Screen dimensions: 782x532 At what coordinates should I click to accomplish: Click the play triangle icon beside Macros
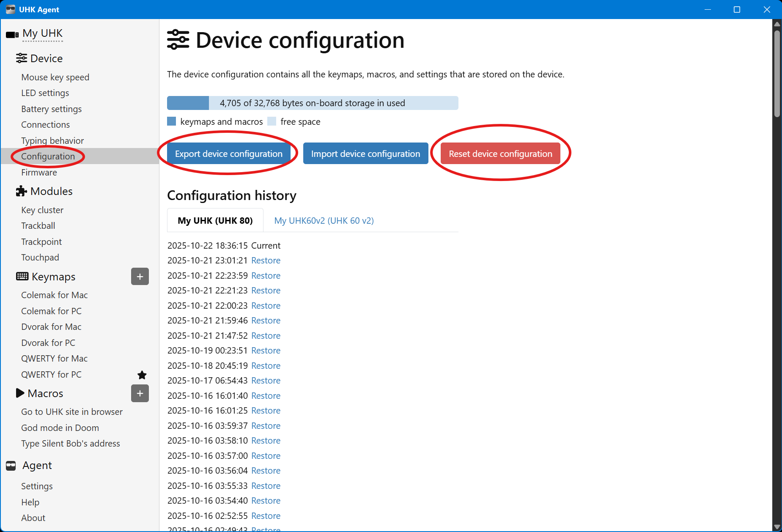20,393
